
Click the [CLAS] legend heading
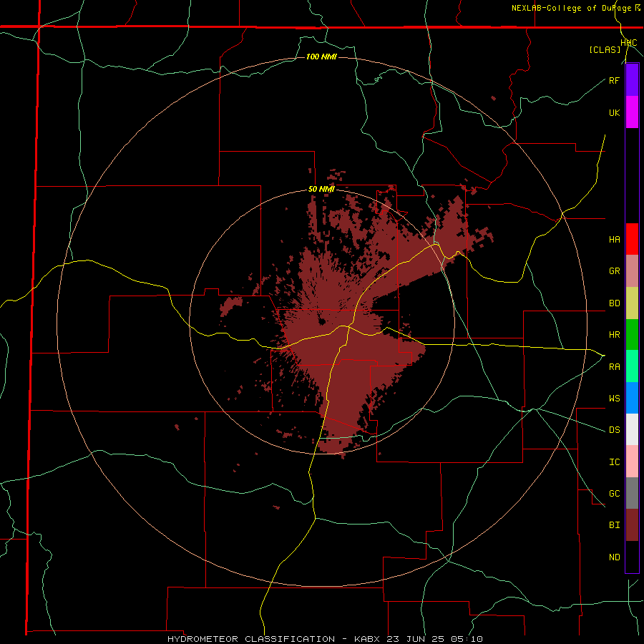[605, 49]
